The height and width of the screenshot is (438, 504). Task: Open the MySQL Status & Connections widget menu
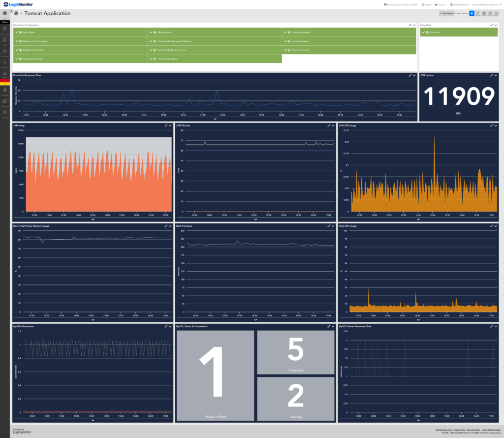pyautogui.click(x=333, y=326)
